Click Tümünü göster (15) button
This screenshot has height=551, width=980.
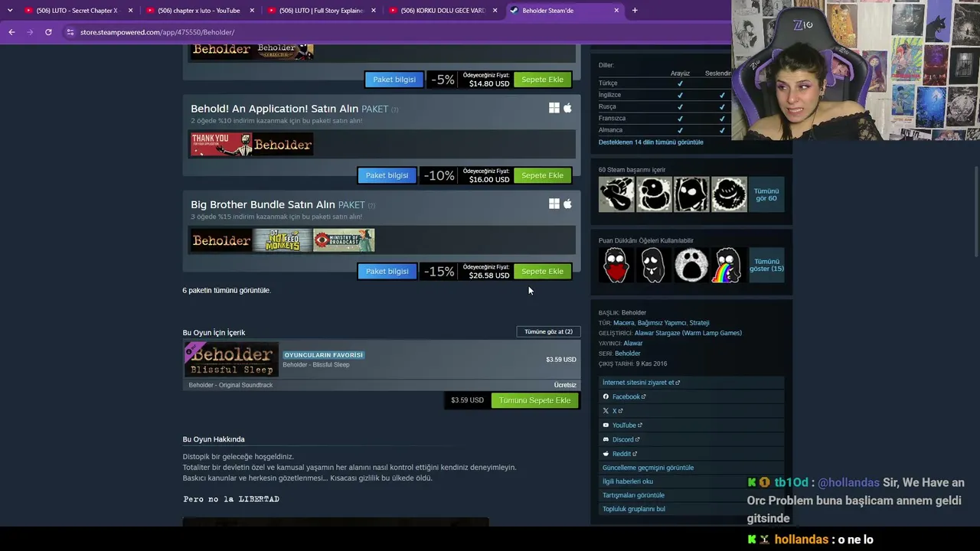click(766, 266)
